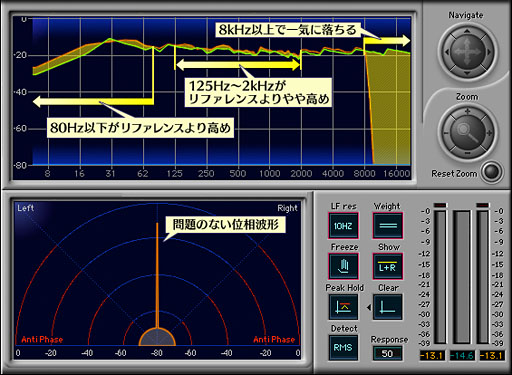Clear the peak display with Clear button
512x375 pixels.
pyautogui.click(x=388, y=307)
